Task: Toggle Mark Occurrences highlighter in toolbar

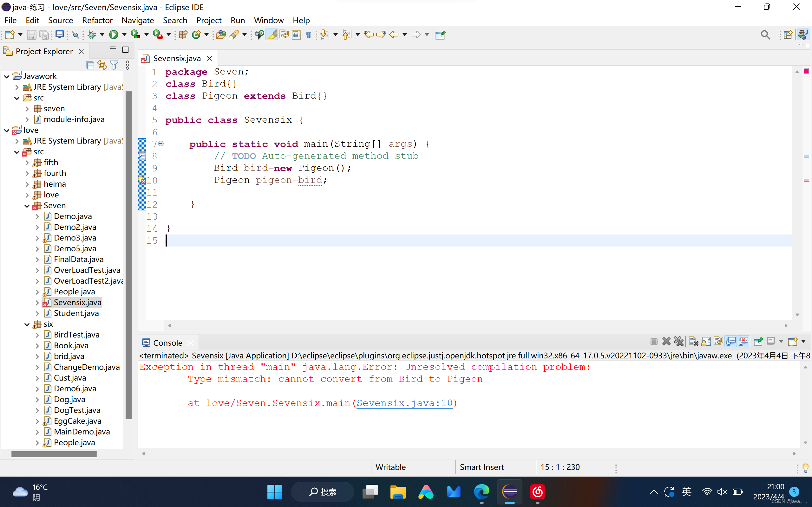Action: point(272,35)
